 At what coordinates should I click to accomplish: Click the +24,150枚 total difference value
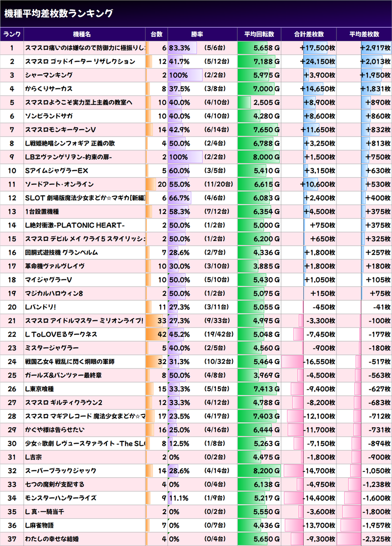318,61
